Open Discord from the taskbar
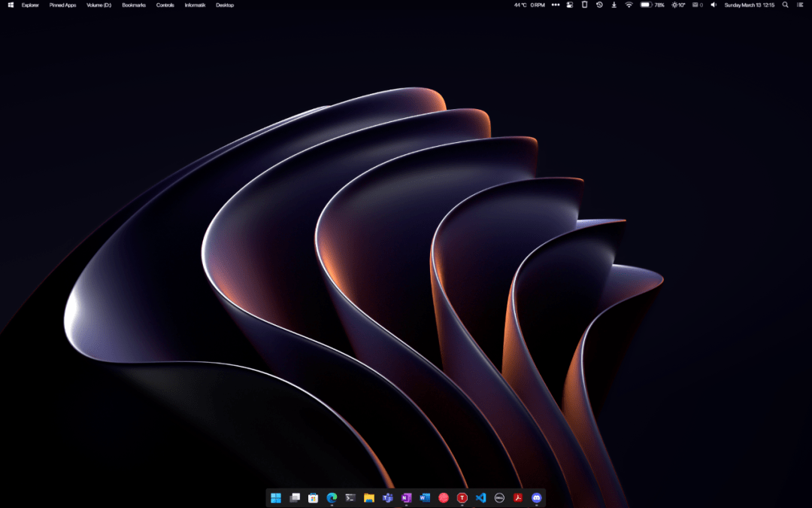Screen dimensions: 812x508 [x=536, y=497]
